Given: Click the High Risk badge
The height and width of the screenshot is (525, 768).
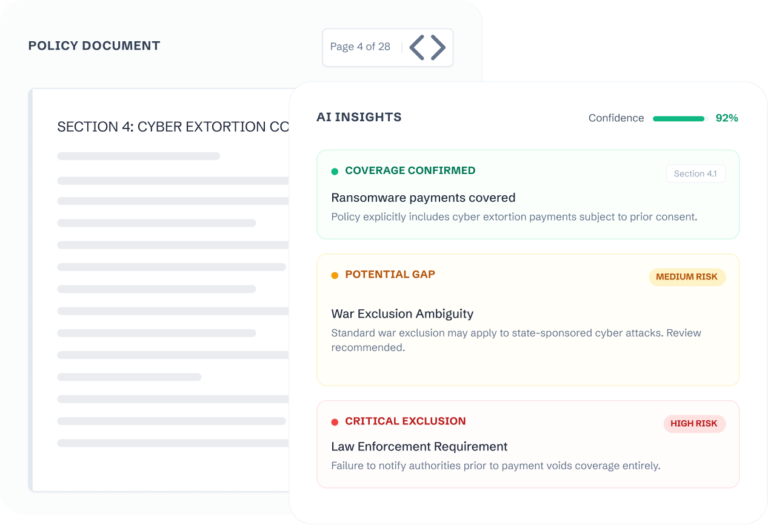Looking at the screenshot, I should 694,424.
